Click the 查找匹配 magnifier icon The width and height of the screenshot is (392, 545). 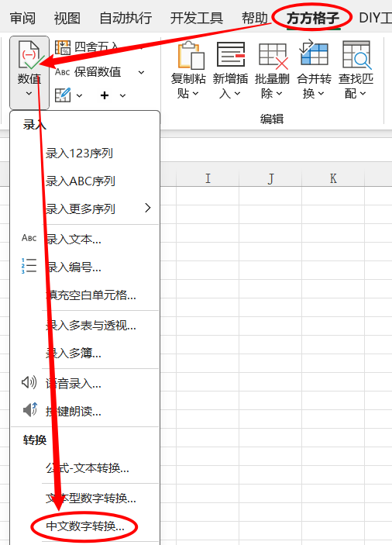coord(356,54)
